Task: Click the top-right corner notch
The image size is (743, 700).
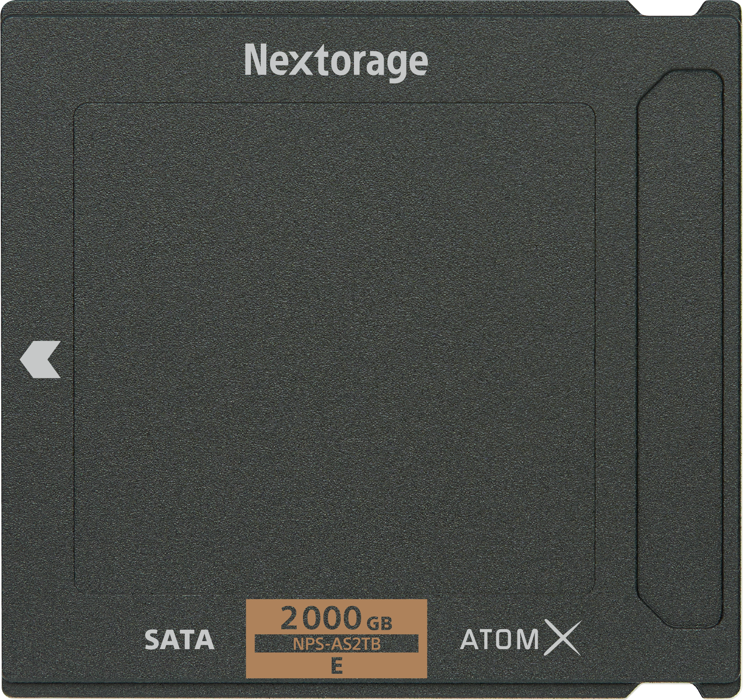Action: click(x=666, y=7)
